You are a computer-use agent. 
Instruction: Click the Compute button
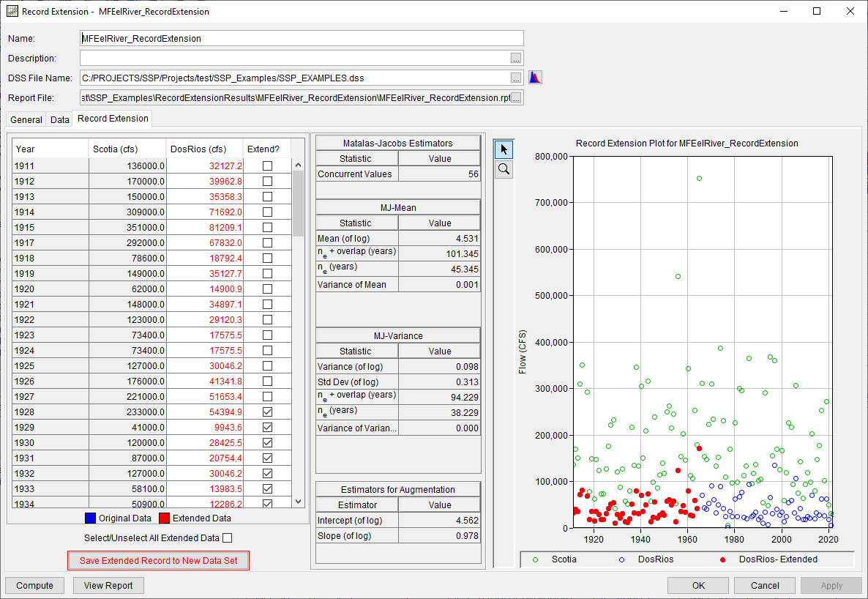(x=35, y=586)
